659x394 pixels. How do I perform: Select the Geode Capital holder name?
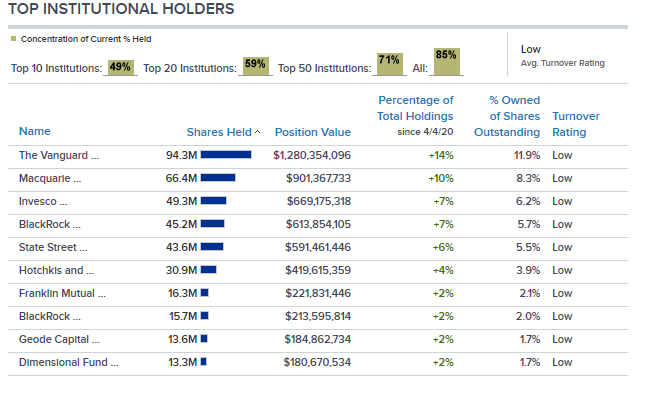(x=59, y=339)
